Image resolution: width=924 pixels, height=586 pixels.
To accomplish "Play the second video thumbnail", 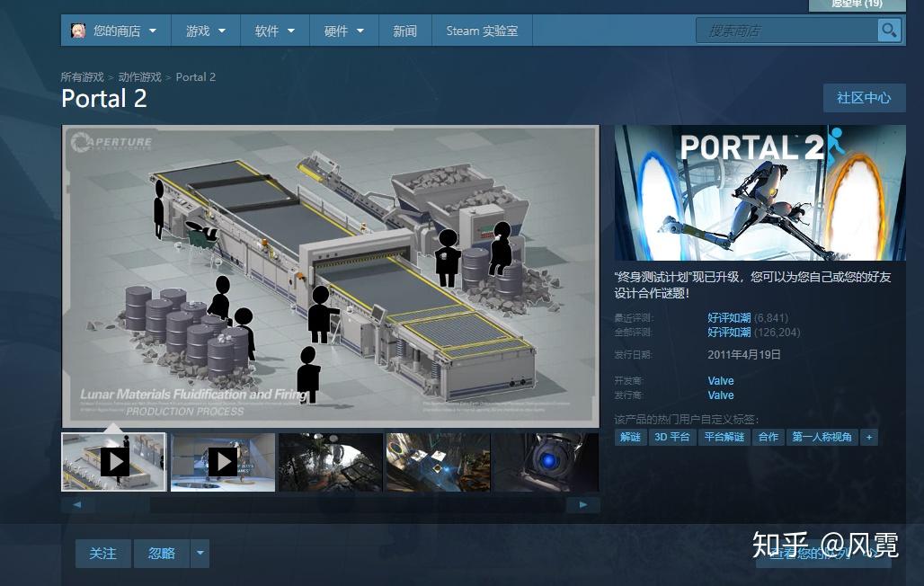I will 223,462.
